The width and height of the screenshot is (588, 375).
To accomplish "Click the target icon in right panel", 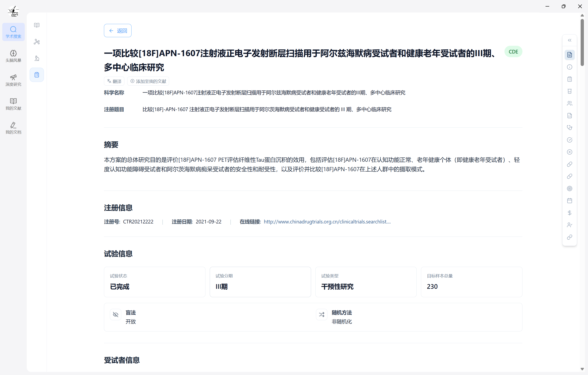I will 569,189.
